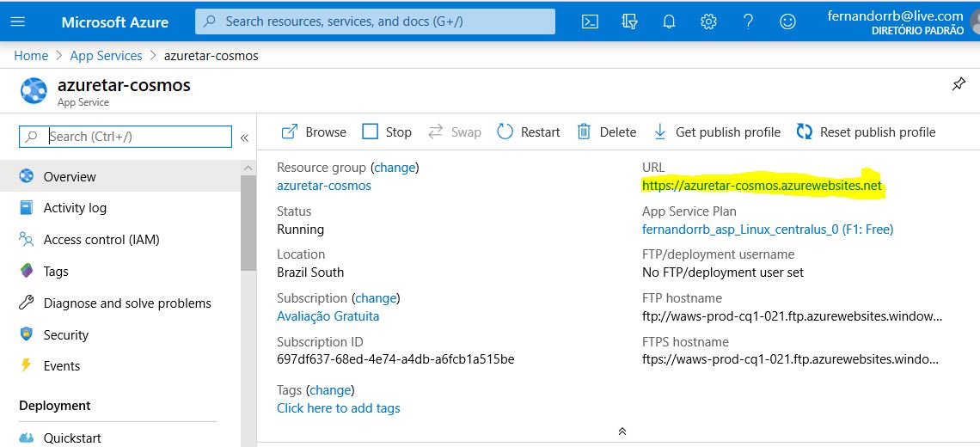Stop the app service
980x447 pixels.
click(x=387, y=132)
